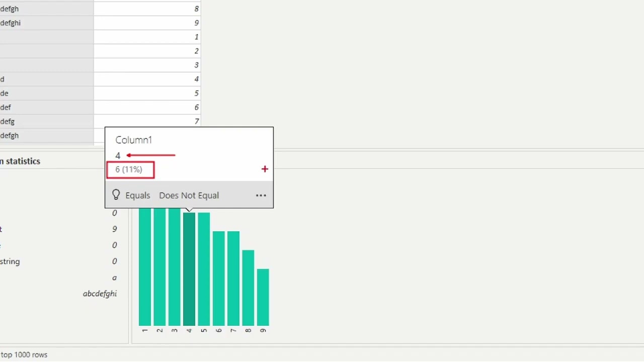Select the chart bar labeled 6
This screenshot has height=362, width=644.
218,279
